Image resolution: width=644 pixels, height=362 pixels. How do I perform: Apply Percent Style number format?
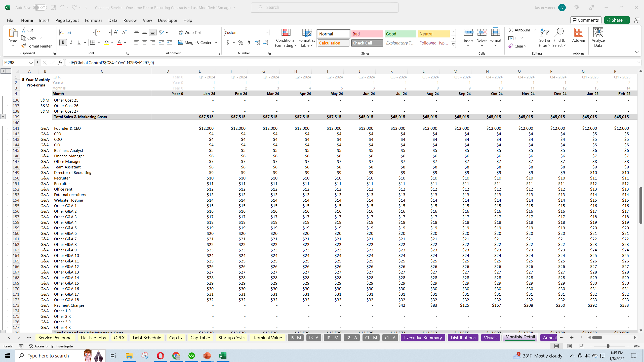pyautogui.click(x=240, y=42)
